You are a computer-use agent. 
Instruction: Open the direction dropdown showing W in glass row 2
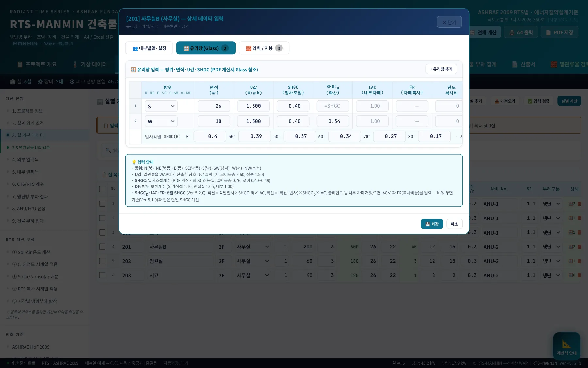(x=161, y=121)
